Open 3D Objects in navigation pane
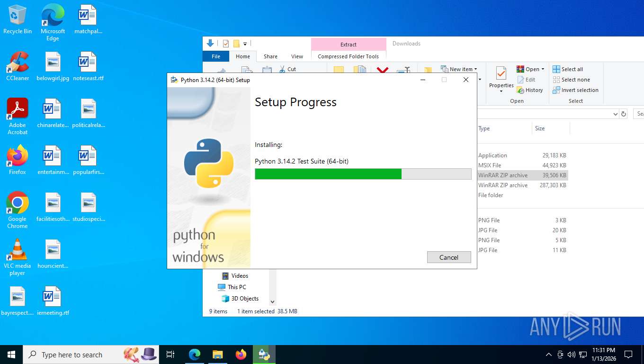Screen dimensions: 644x364 tap(240, 299)
